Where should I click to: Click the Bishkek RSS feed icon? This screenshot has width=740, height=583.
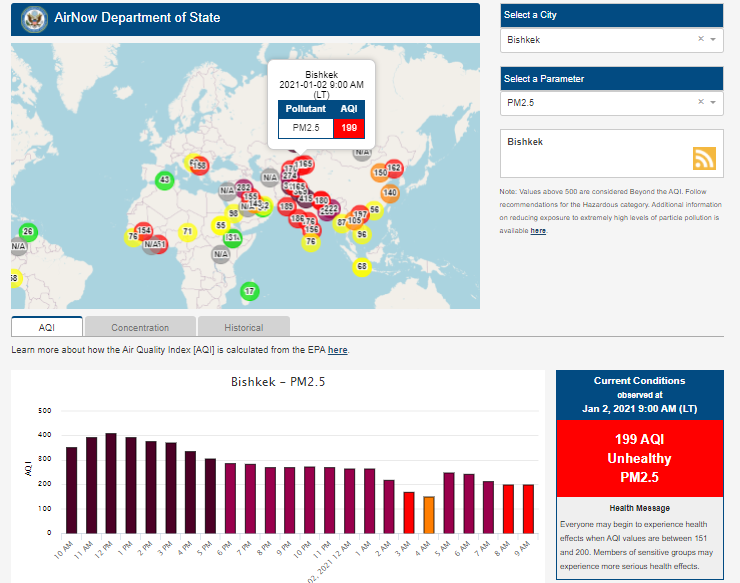pyautogui.click(x=705, y=158)
